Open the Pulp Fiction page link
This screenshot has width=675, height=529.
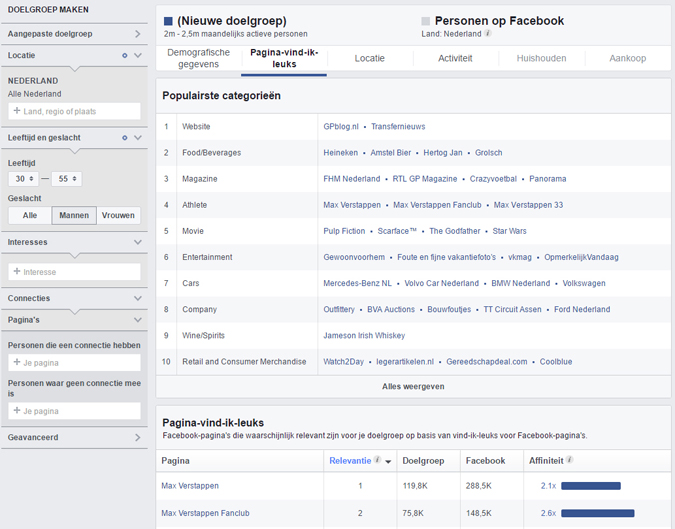pyautogui.click(x=344, y=231)
